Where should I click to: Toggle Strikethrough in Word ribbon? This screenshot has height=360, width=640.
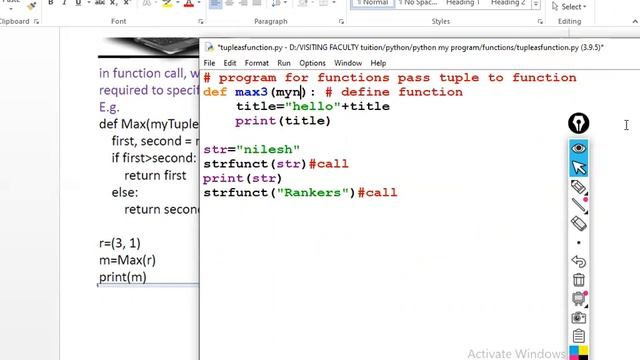coord(100,3)
